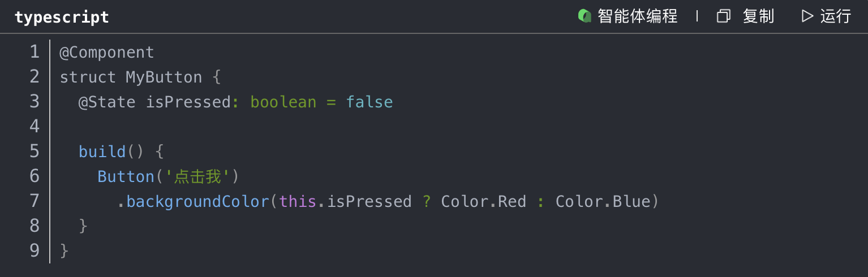Click the typescript language label
This screenshot has height=277, width=868.
pyautogui.click(x=62, y=18)
